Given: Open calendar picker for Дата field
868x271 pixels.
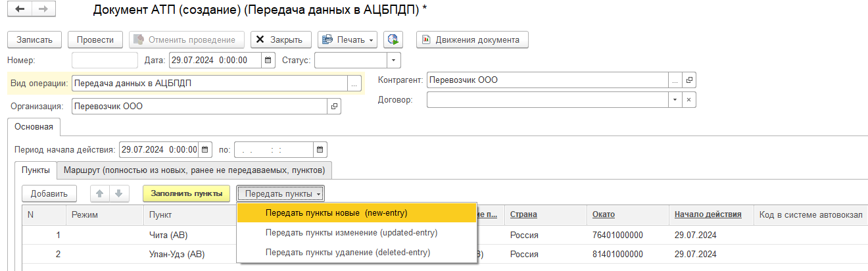Looking at the screenshot, I should 268,61.
